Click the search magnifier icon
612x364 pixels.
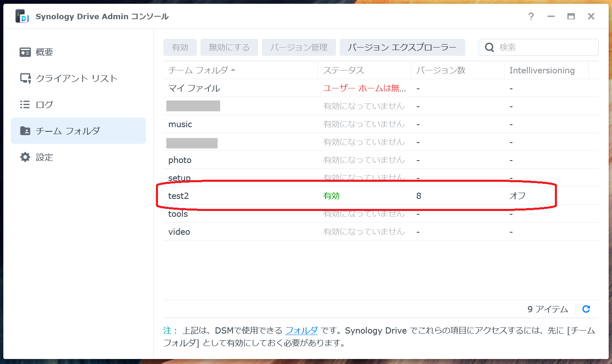pyautogui.click(x=489, y=47)
